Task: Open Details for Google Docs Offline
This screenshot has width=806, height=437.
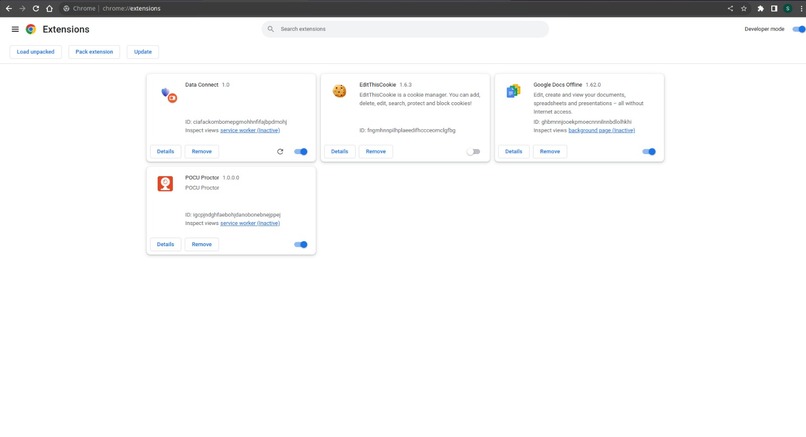Action: pyautogui.click(x=514, y=152)
